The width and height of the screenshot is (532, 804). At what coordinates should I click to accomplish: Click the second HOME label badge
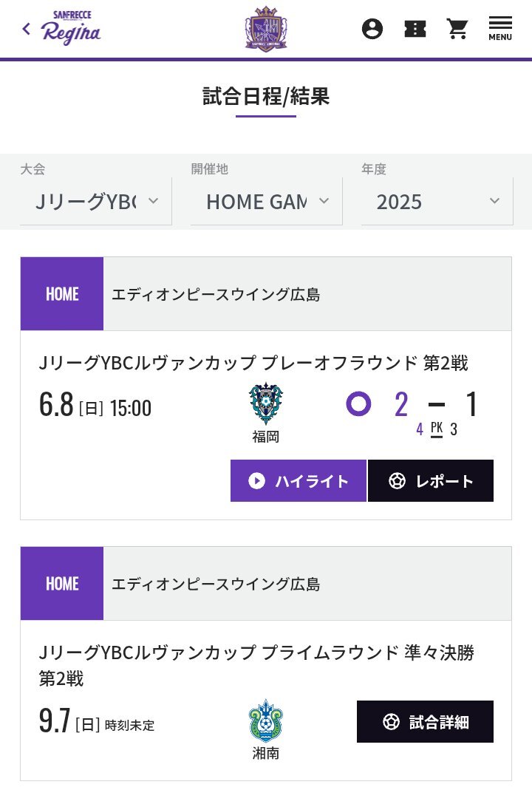pyautogui.click(x=62, y=584)
